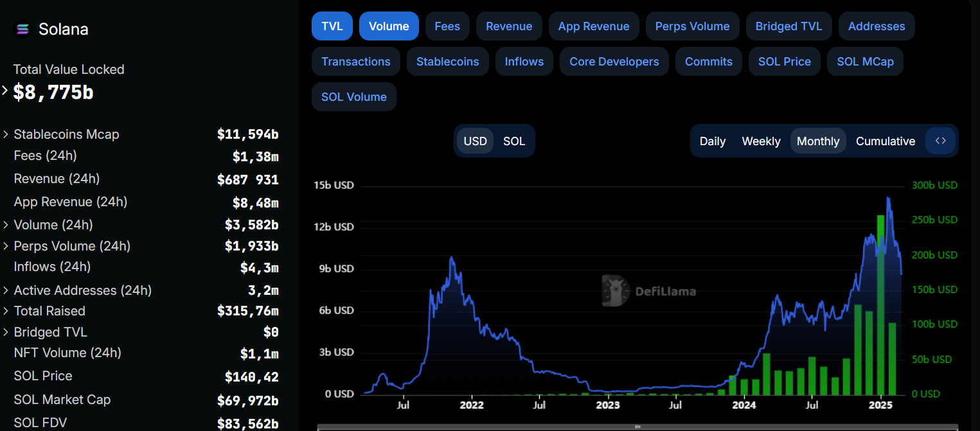
Task: Show the SOL MCap series
Action: (865, 62)
